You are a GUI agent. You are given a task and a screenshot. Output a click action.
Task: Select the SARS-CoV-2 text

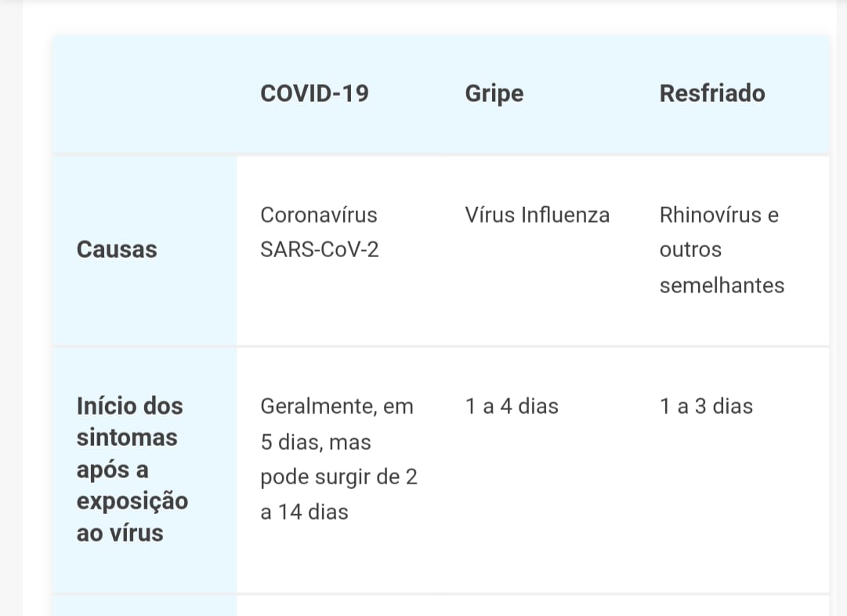[x=320, y=250]
